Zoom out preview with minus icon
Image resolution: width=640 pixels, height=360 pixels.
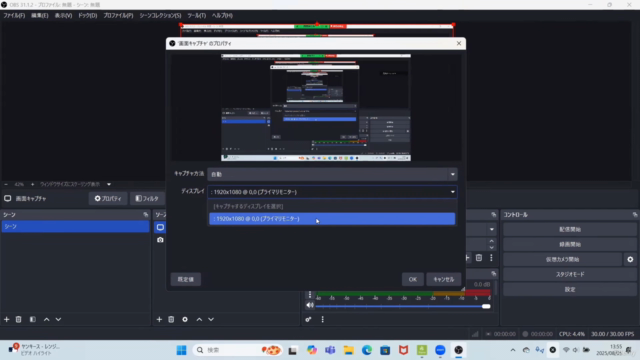coord(6,184)
